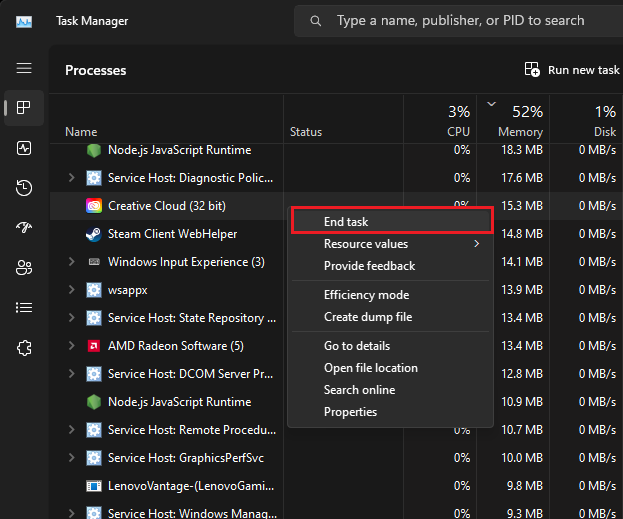Expand AMD Radeon Software process group
This screenshot has height=519, width=623.
coord(71,346)
